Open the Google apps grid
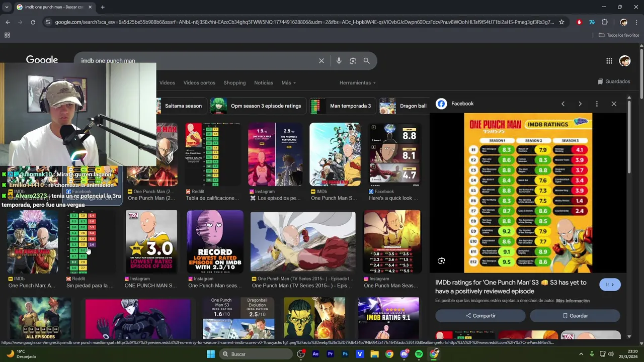Screen dimensions: 644x362 pyautogui.click(x=609, y=61)
